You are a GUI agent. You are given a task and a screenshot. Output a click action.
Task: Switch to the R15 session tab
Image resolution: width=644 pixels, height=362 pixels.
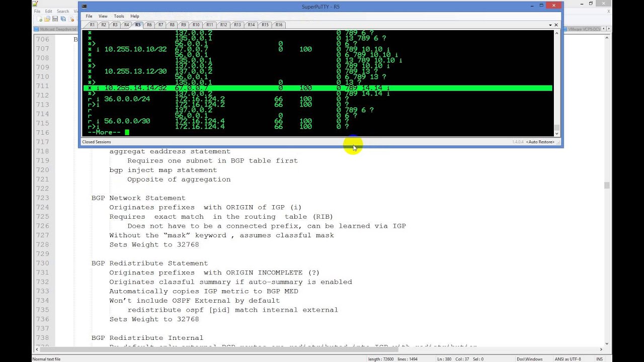click(x=265, y=25)
